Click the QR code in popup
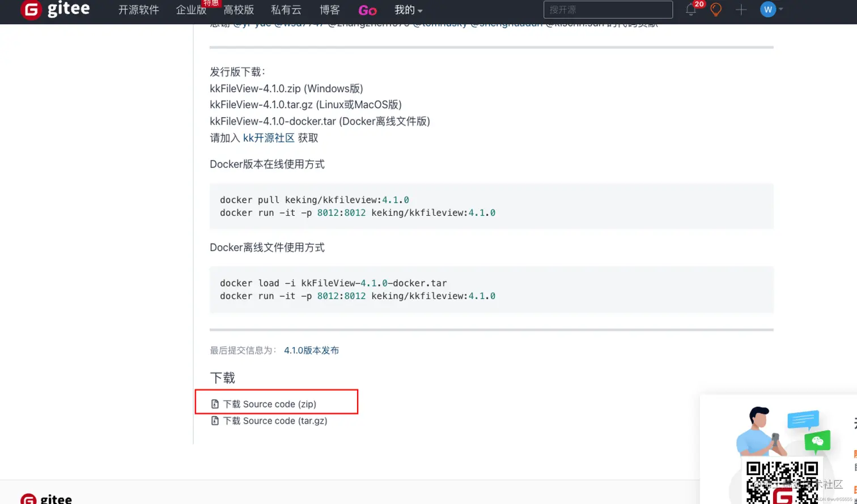 click(x=783, y=482)
